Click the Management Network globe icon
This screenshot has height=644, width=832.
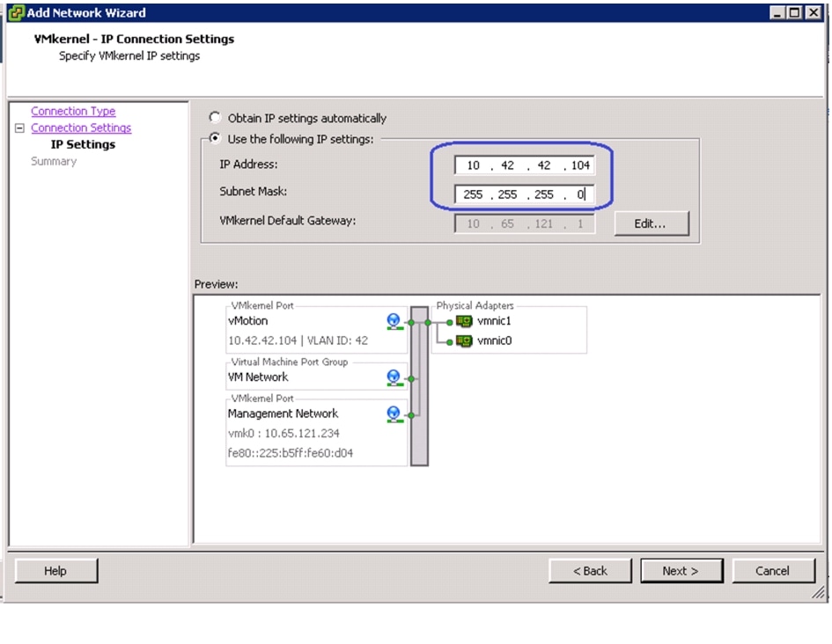[394, 414]
